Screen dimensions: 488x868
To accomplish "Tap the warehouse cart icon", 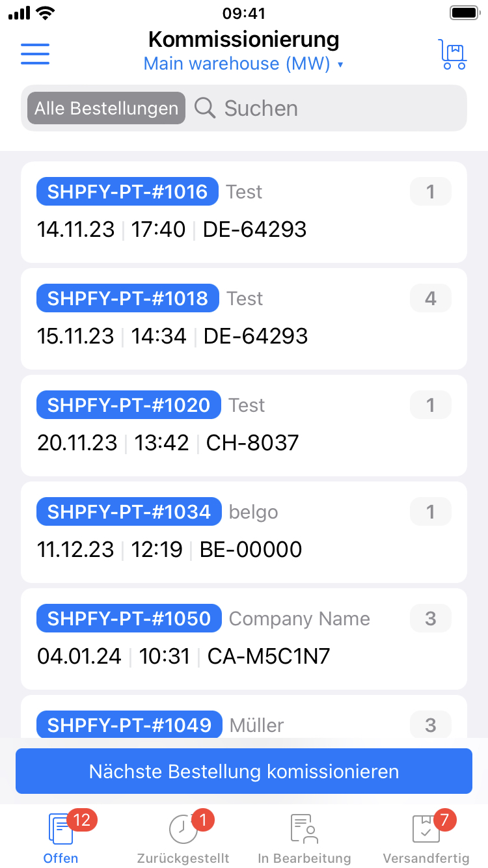I will pyautogui.click(x=453, y=54).
